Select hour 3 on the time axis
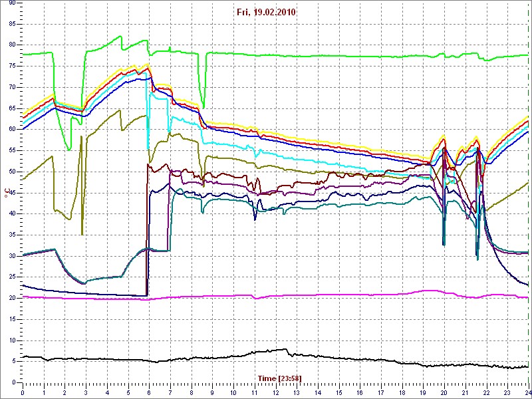532x399 pixels. click(86, 392)
